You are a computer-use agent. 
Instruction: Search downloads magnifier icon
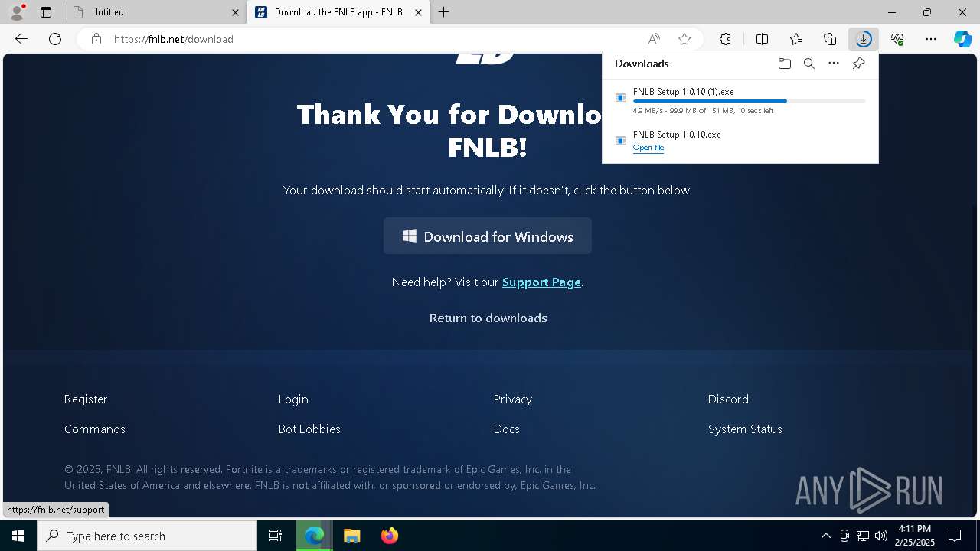809,64
